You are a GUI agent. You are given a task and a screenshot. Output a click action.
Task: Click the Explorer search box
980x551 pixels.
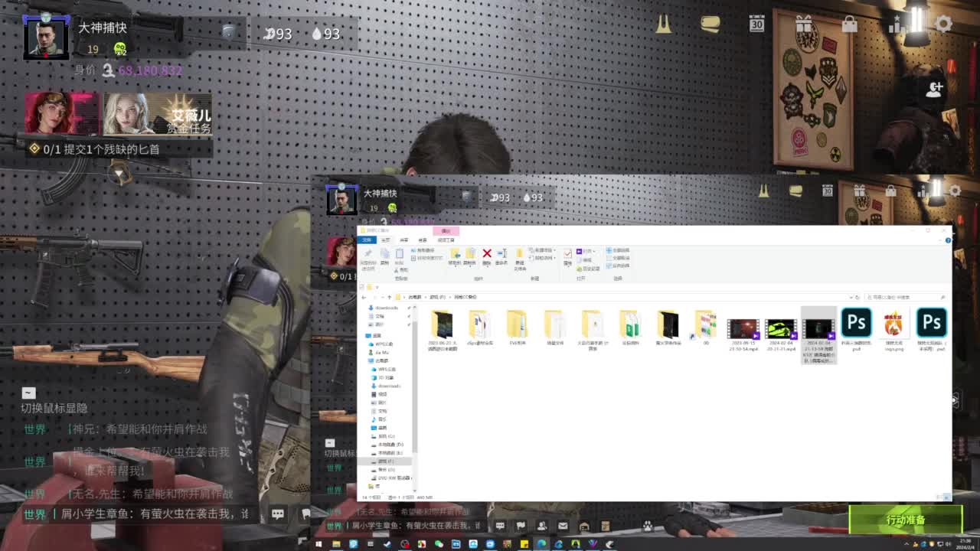point(905,297)
